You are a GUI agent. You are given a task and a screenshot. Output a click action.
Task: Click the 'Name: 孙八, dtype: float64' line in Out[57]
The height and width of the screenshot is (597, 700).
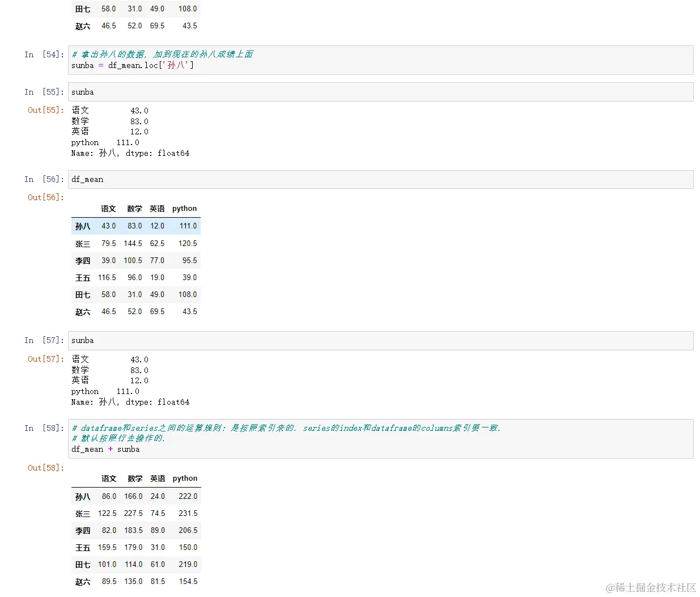(x=130, y=402)
